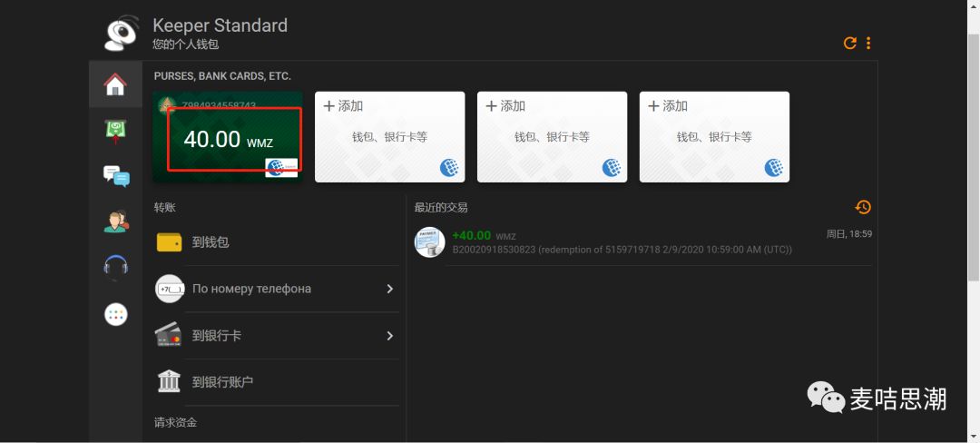This screenshot has height=443, width=980.
Task: Select the 40.00 WMZ purse card
Action: point(228,137)
